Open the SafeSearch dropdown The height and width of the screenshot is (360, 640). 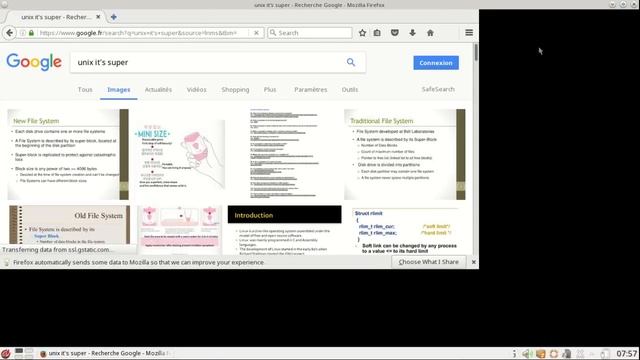[438, 89]
